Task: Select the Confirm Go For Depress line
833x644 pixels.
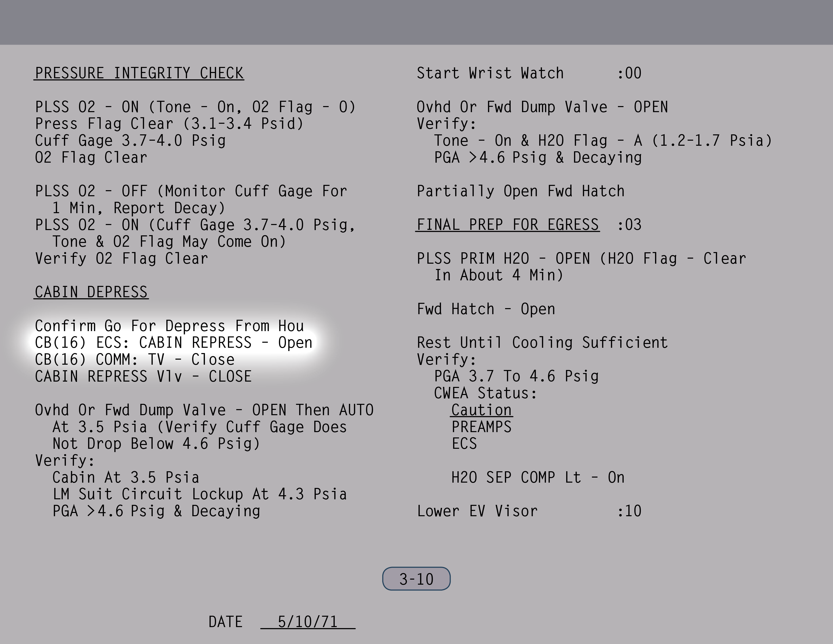Action: pos(169,326)
